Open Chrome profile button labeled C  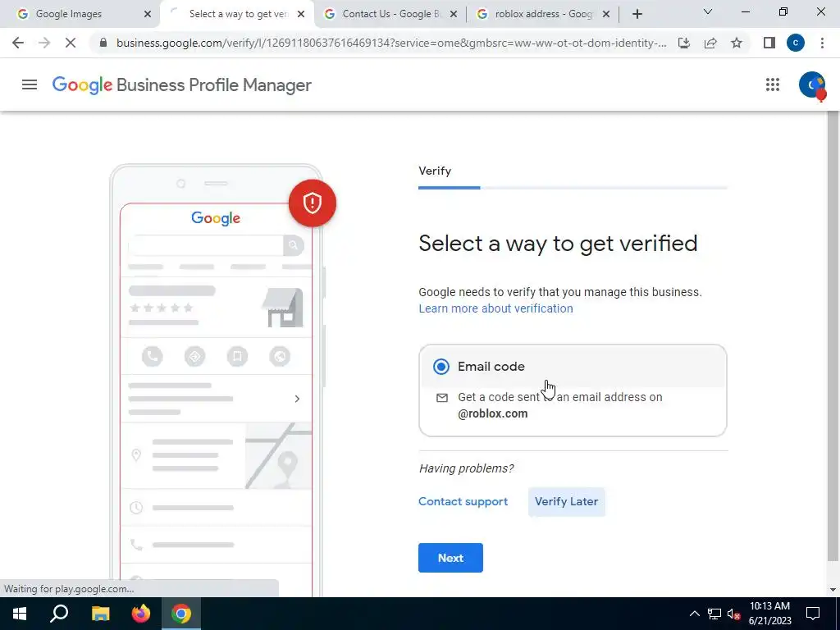tap(796, 43)
